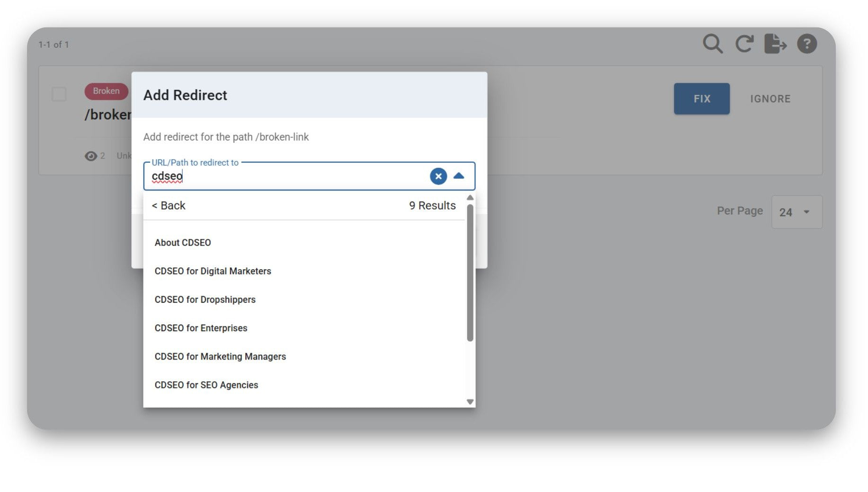
Task: Click the Back link in results
Action: (169, 206)
